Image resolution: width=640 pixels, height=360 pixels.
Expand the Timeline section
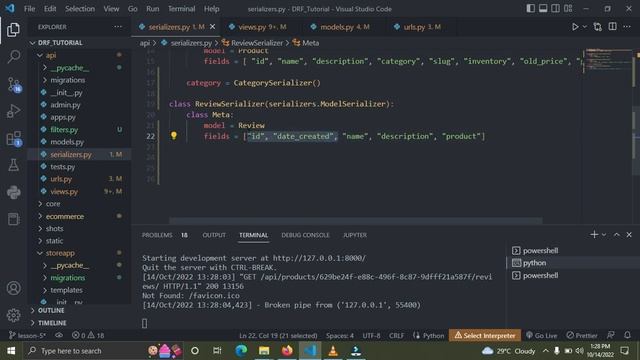[x=80, y=323]
